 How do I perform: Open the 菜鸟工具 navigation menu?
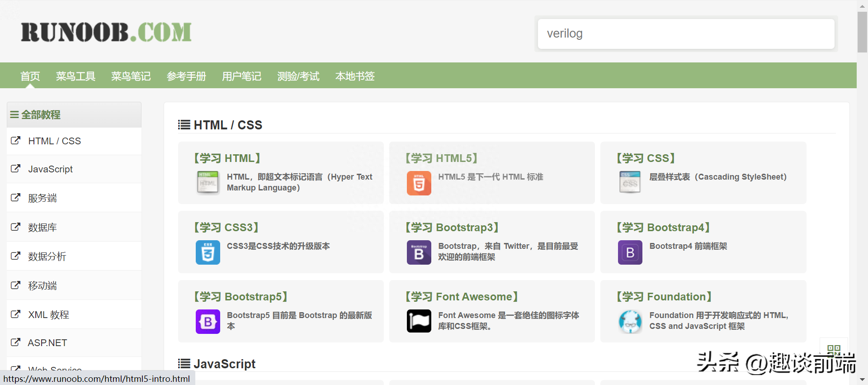coord(75,76)
